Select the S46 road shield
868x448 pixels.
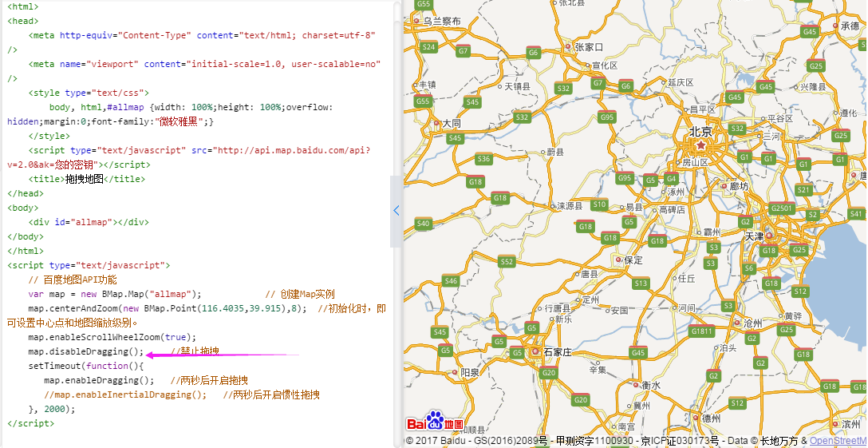point(452,280)
